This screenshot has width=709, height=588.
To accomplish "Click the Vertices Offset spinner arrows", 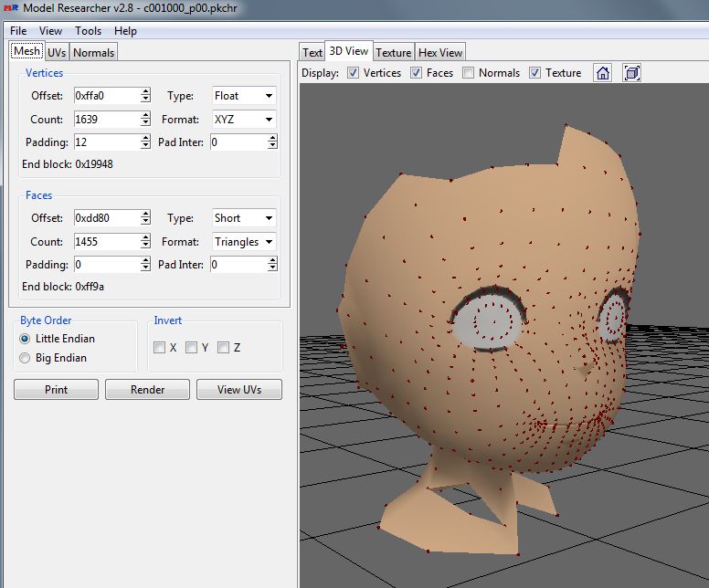I will coord(145,95).
